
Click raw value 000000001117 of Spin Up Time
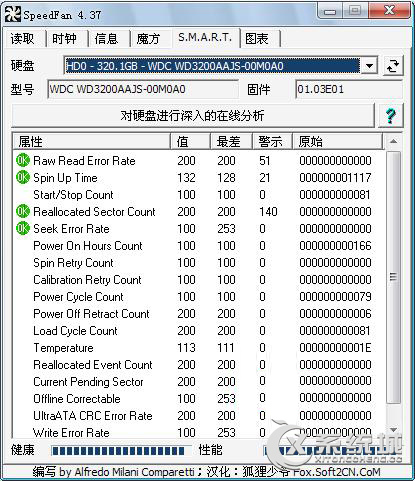coord(335,178)
